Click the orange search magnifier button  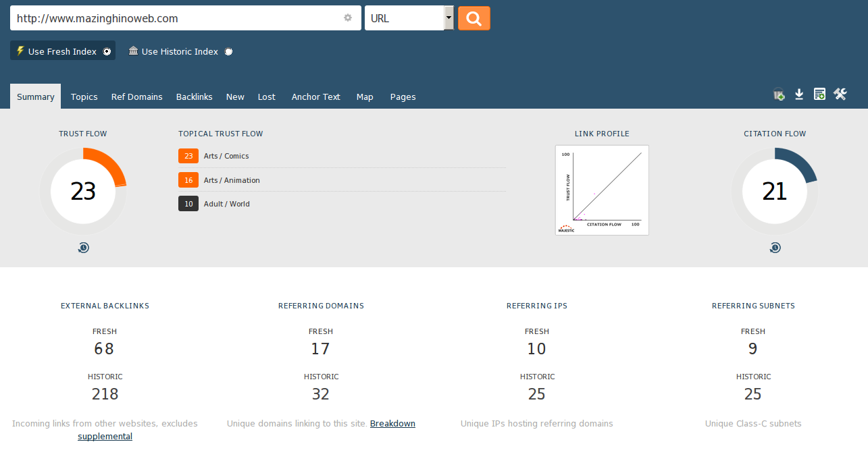(474, 18)
